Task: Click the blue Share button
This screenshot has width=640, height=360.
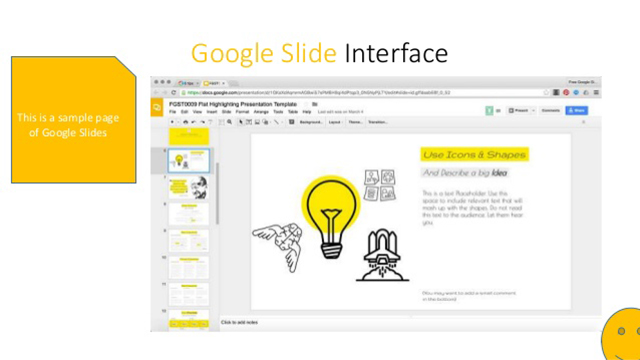Action: [576, 111]
